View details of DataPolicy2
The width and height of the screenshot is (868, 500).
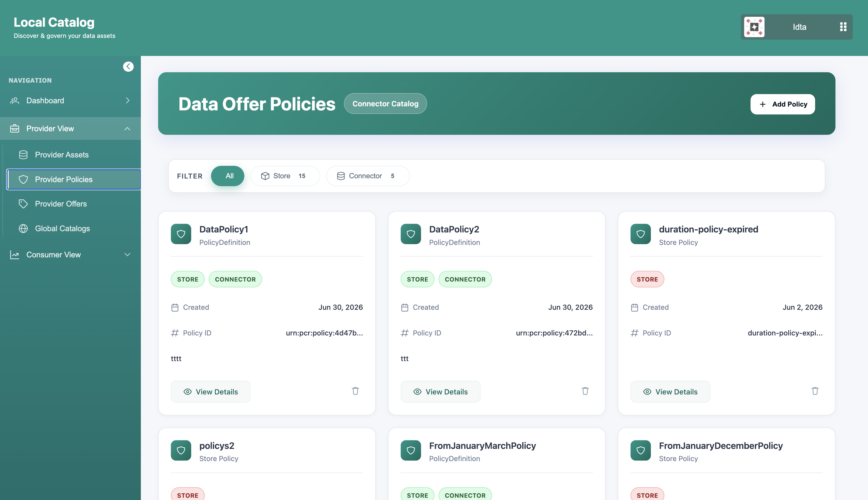pos(440,392)
